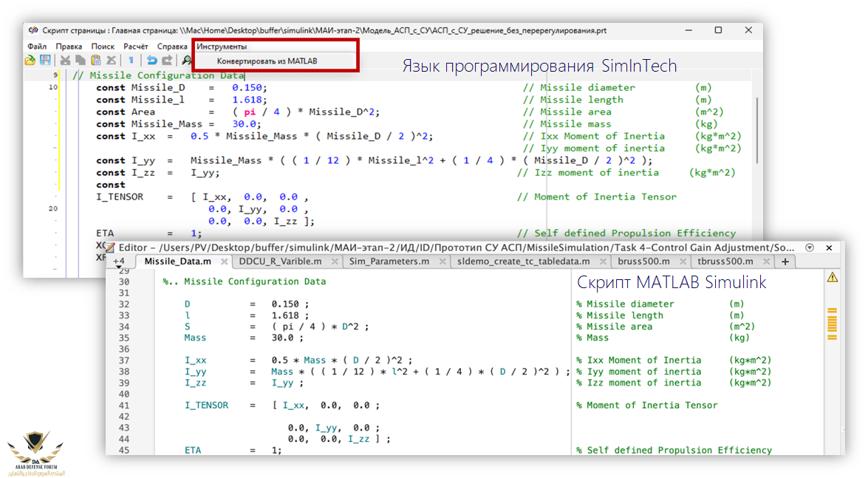Click the search binoculars icon in toolbar
868x478 pixels.
pyautogui.click(x=187, y=61)
